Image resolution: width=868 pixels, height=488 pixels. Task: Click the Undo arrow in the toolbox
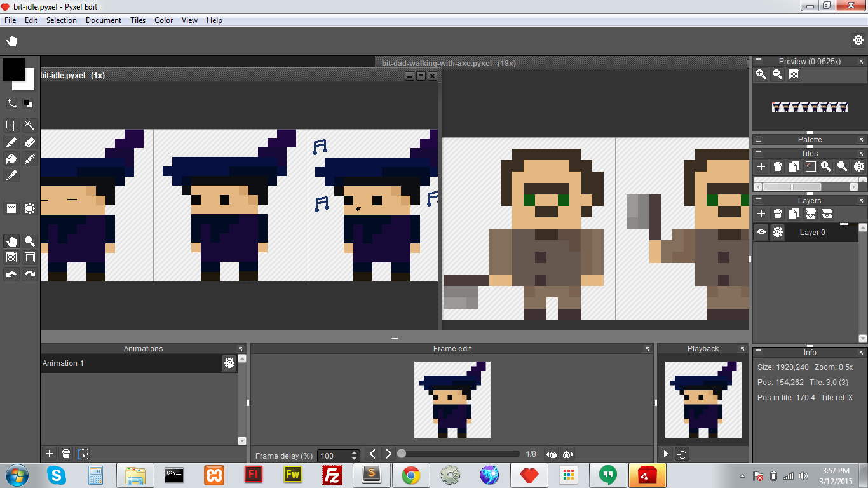coord(11,274)
